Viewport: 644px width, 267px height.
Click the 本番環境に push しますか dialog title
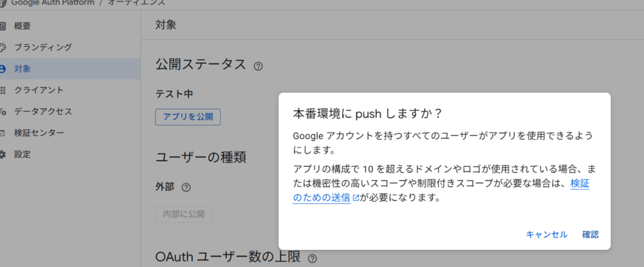click(368, 114)
